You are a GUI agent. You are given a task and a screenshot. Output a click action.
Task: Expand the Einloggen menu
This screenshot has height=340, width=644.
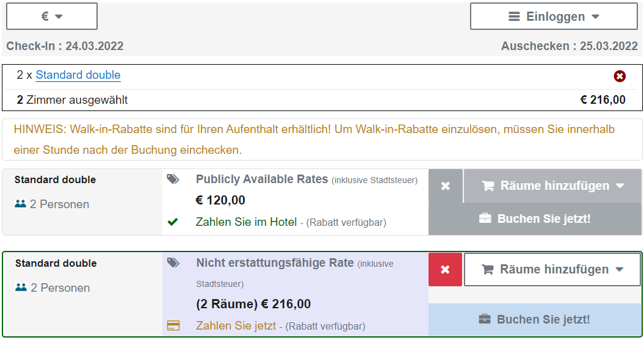point(554,16)
